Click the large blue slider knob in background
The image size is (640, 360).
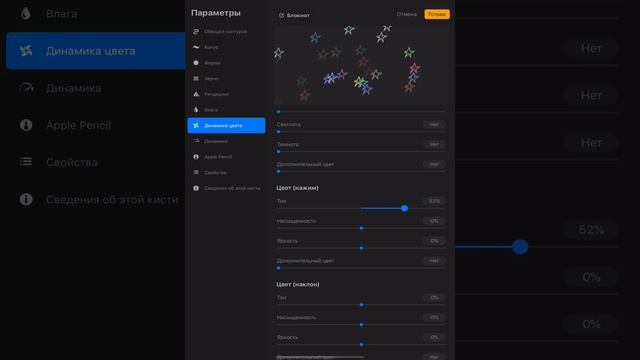pos(520,247)
